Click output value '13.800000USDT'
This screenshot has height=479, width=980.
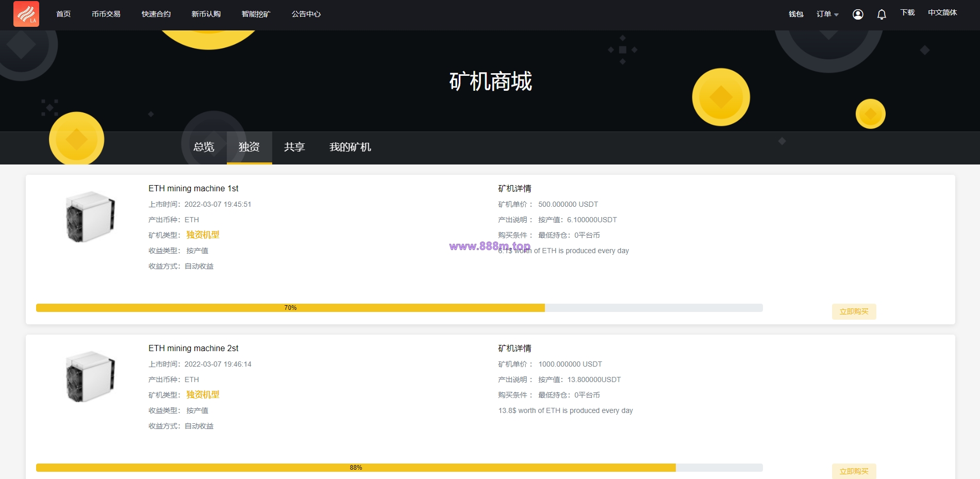[594, 379]
